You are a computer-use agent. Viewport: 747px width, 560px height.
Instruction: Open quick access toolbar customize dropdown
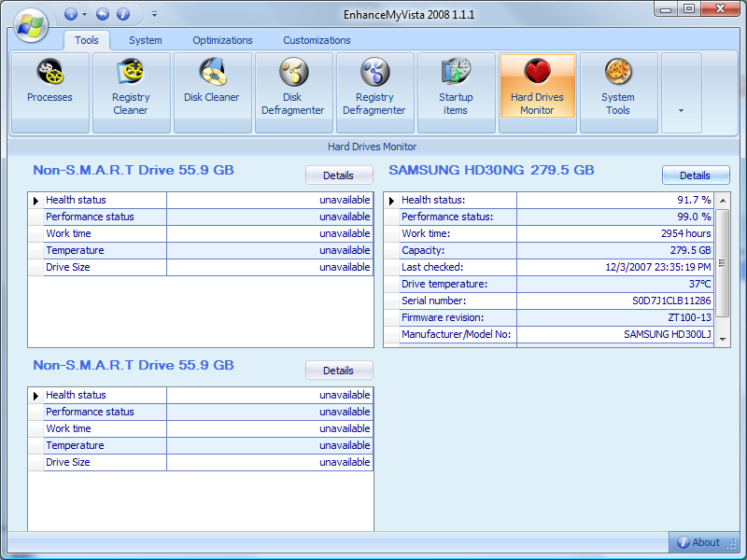click(154, 14)
